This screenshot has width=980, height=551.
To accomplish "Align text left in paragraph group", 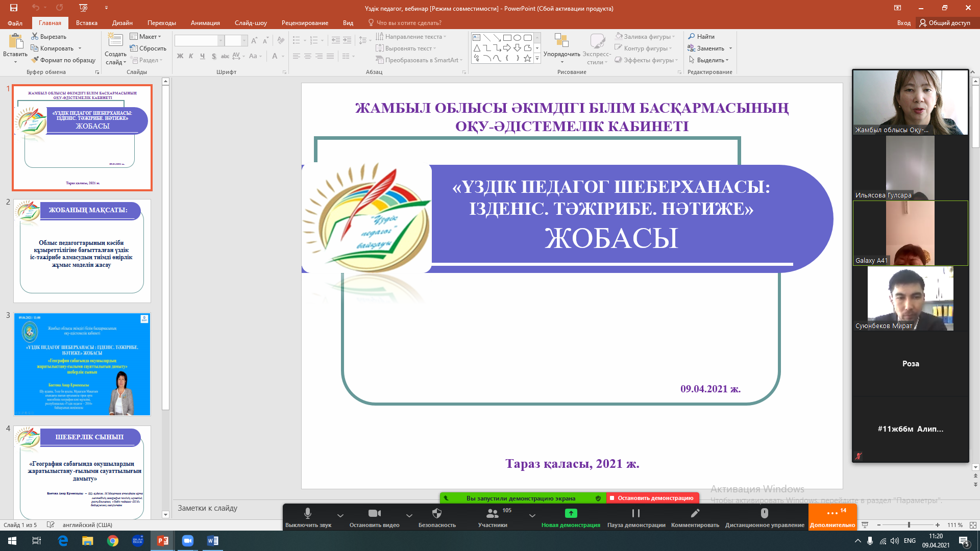I will [296, 56].
